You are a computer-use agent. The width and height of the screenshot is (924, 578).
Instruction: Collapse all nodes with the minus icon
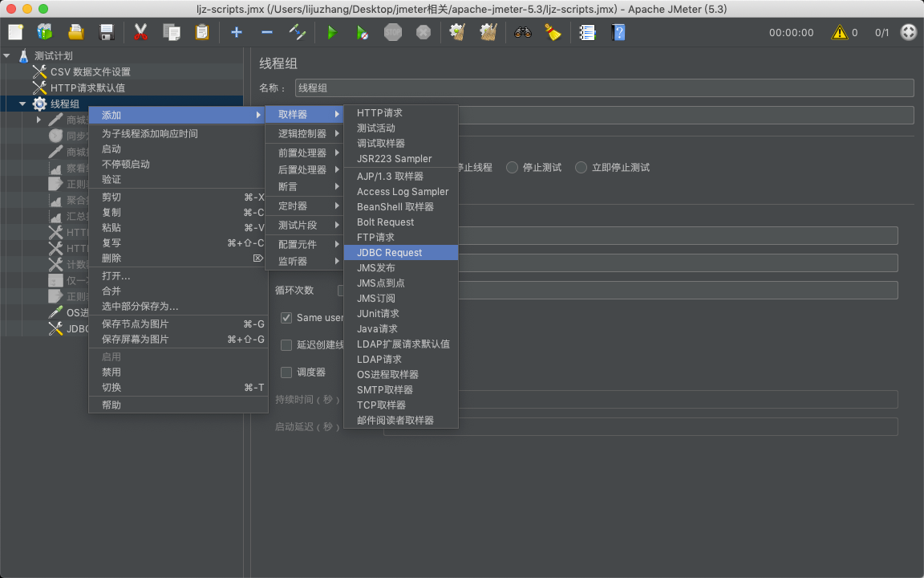pyautogui.click(x=267, y=32)
